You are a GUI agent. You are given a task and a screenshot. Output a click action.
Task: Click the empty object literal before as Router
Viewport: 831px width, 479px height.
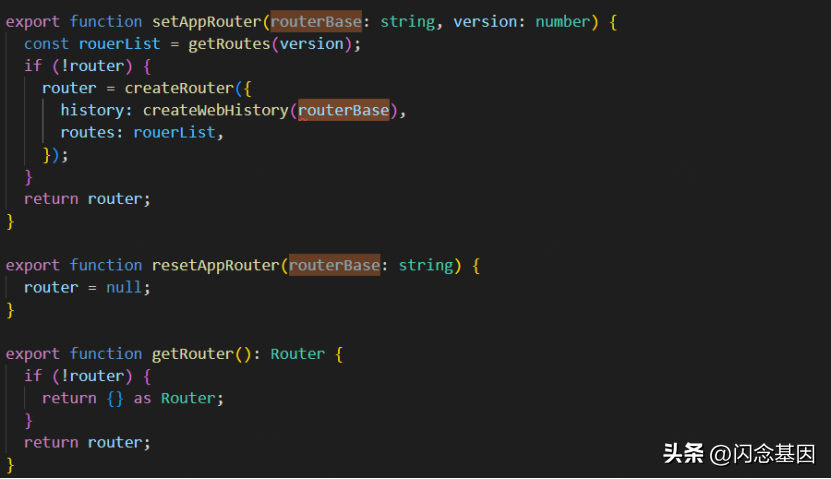[x=115, y=398]
